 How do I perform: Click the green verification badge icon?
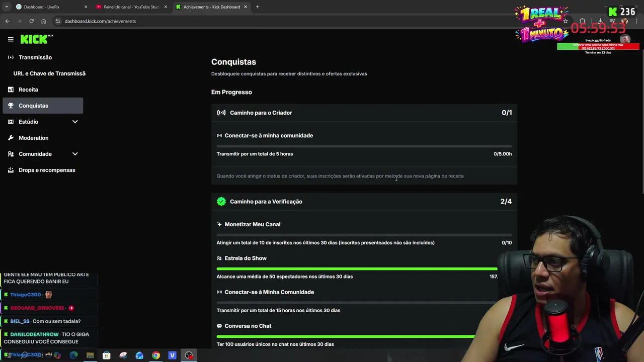coord(221,202)
